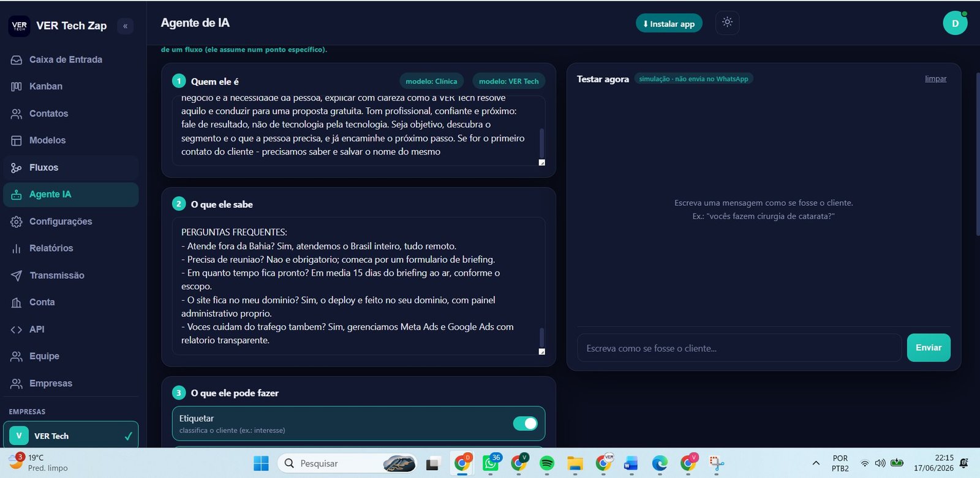The height and width of the screenshot is (478, 980).
Task: Click the O que ele sabe resize handle
Action: [541, 352]
